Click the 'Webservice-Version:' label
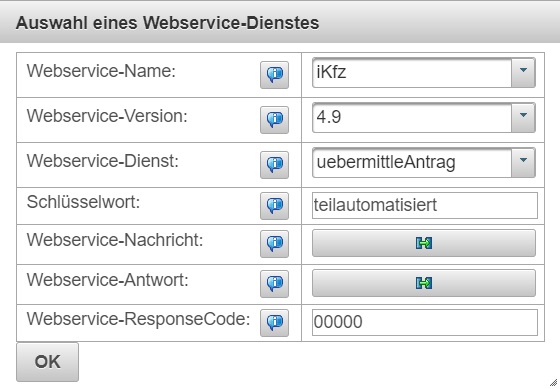The height and width of the screenshot is (389, 560). point(107,116)
